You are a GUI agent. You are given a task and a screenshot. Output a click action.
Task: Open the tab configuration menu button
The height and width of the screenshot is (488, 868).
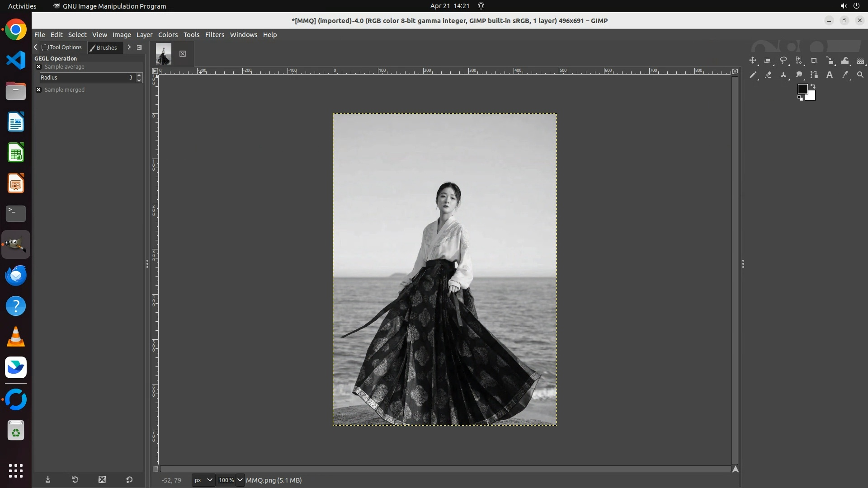(x=139, y=47)
